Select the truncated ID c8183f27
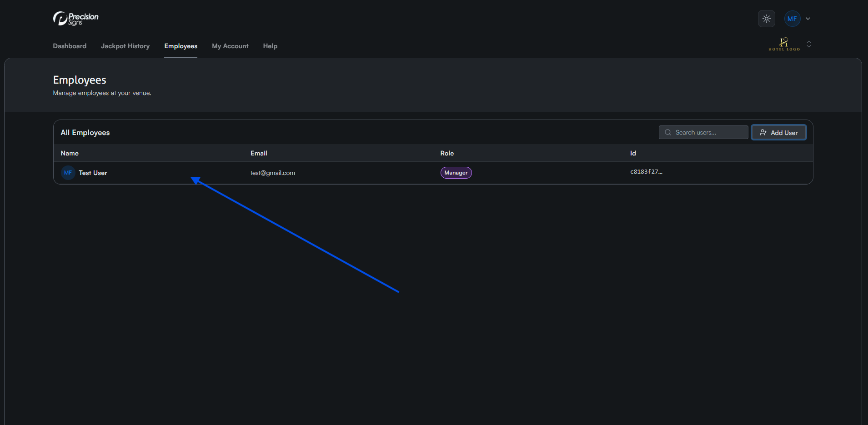The image size is (868, 425). coord(646,172)
